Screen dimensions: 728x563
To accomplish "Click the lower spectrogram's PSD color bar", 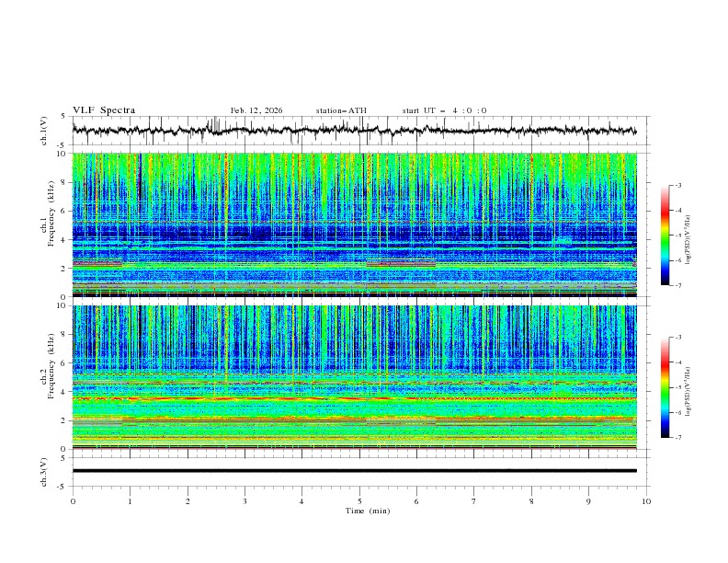I will point(665,387).
